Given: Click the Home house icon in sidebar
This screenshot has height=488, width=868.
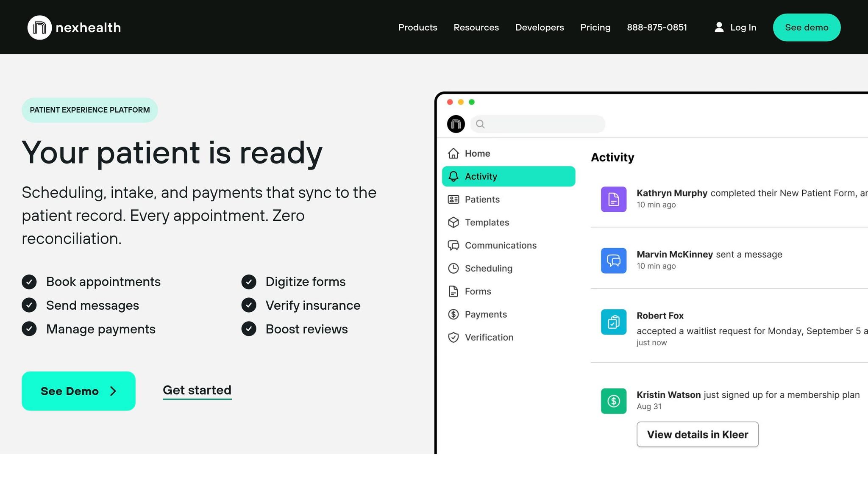Looking at the screenshot, I should (453, 153).
